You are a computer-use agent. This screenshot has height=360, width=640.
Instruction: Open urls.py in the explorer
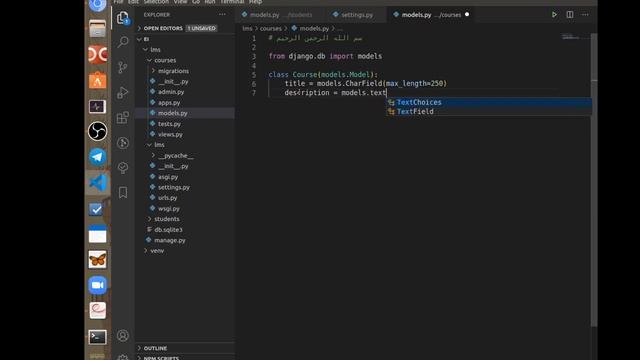tap(167, 198)
